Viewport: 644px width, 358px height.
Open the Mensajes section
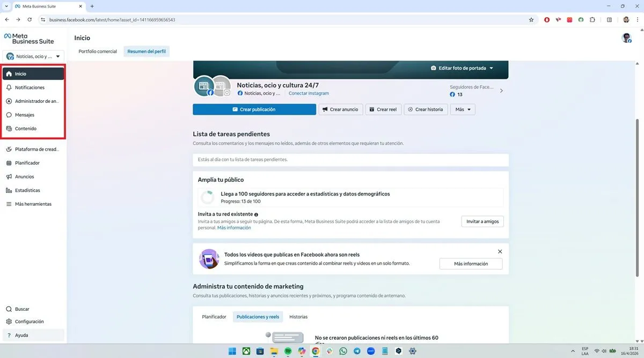24,114
